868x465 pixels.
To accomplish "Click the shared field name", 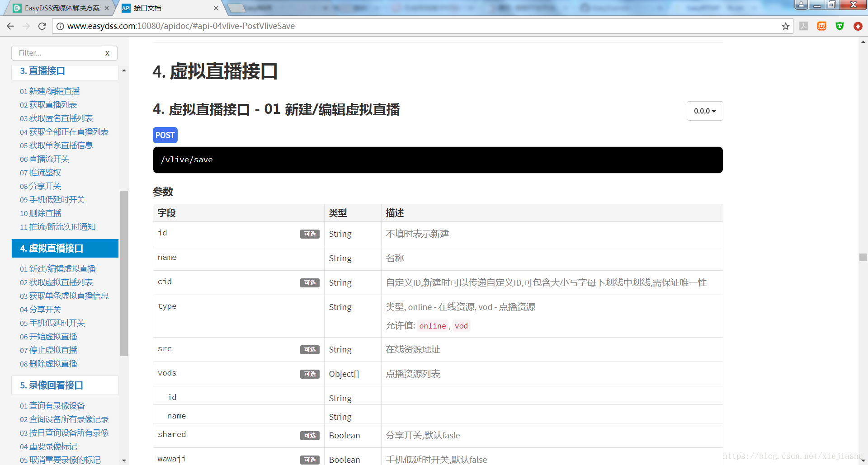I will pyautogui.click(x=172, y=434).
